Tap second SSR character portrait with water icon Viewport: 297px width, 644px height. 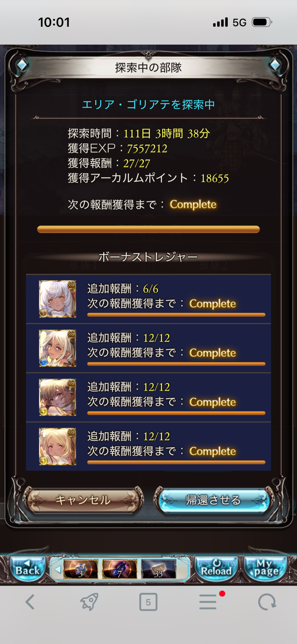58,348
